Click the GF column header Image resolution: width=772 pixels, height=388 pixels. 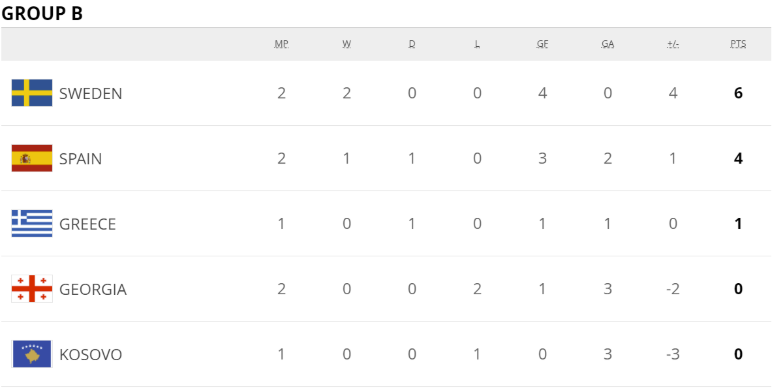[x=542, y=44]
